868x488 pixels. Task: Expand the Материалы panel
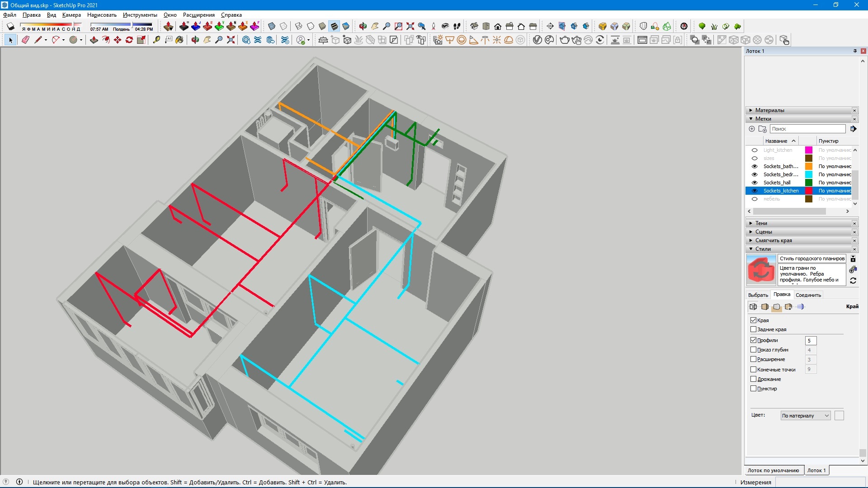(802, 110)
